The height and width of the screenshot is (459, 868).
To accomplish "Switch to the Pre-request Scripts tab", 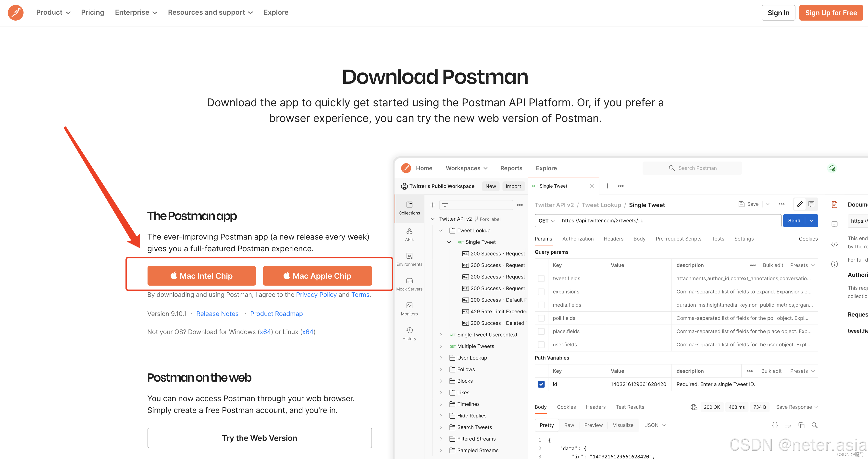I will pos(678,239).
